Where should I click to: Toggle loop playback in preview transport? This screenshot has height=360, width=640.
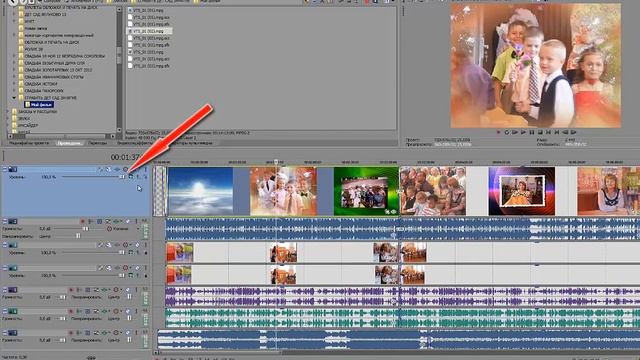click(507, 132)
